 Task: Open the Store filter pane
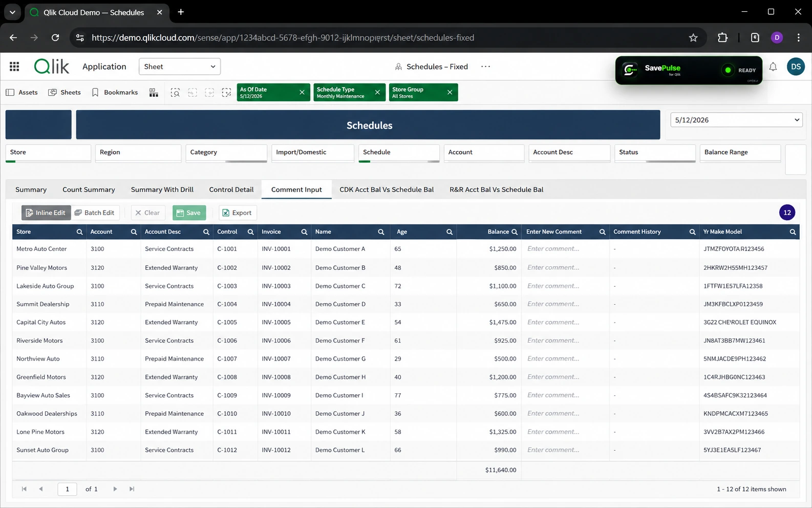click(48, 153)
